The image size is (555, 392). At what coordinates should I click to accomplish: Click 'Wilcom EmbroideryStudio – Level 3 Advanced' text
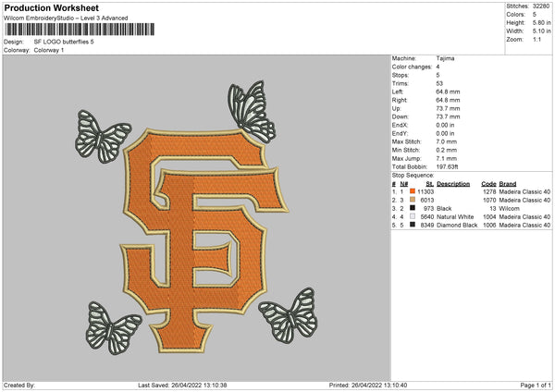tap(66, 18)
